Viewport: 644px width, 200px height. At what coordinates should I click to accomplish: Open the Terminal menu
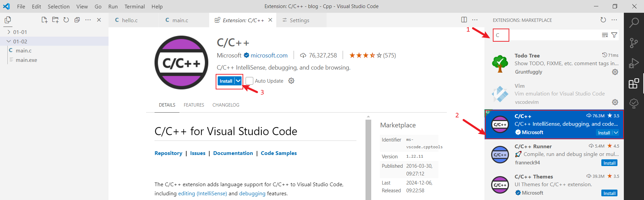(134, 6)
